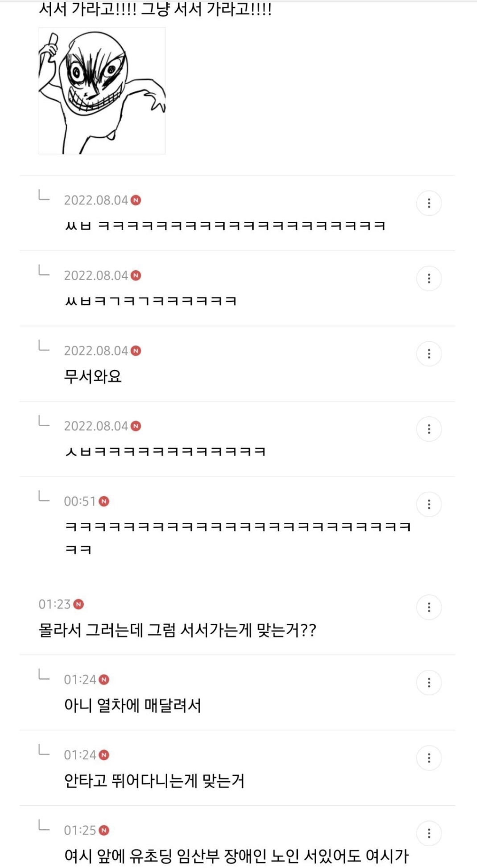Click reply starting with 여시 앞에 유초딩
The height and width of the screenshot is (868, 477).
236,856
